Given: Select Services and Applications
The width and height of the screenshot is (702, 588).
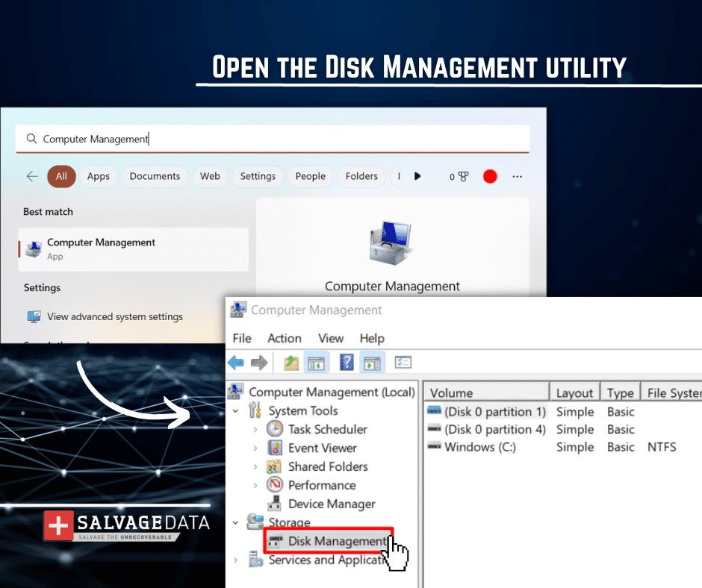Looking at the screenshot, I should [326, 560].
